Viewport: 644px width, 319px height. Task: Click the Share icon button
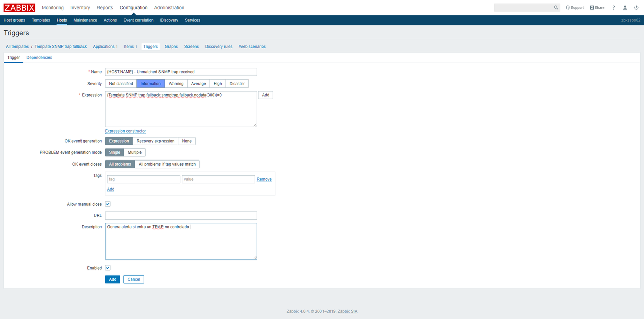[x=597, y=8]
